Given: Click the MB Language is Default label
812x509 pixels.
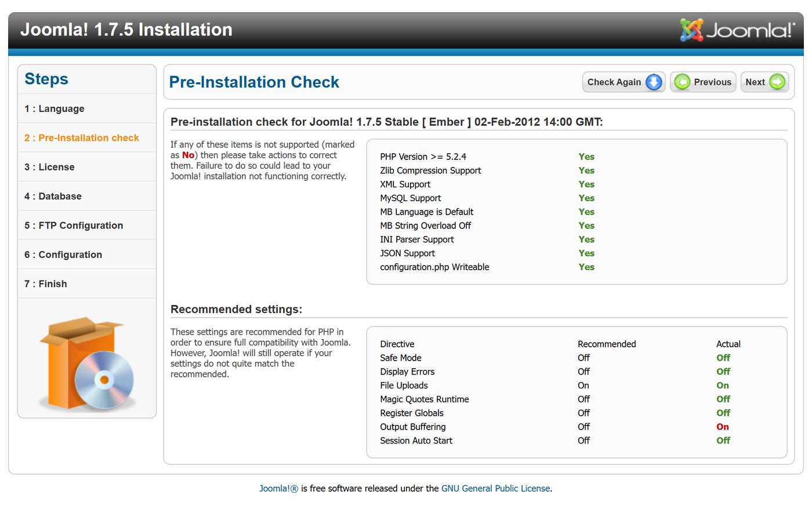Looking at the screenshot, I should tap(427, 212).
